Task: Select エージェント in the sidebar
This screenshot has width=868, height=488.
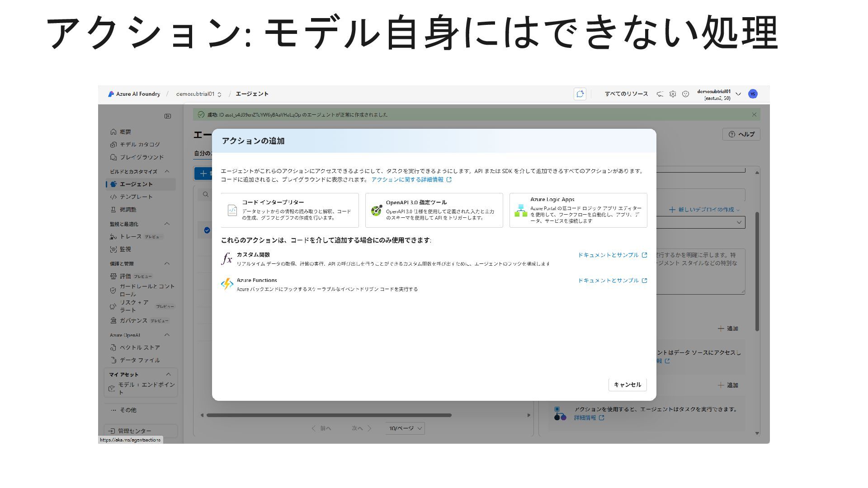Action: [x=141, y=184]
